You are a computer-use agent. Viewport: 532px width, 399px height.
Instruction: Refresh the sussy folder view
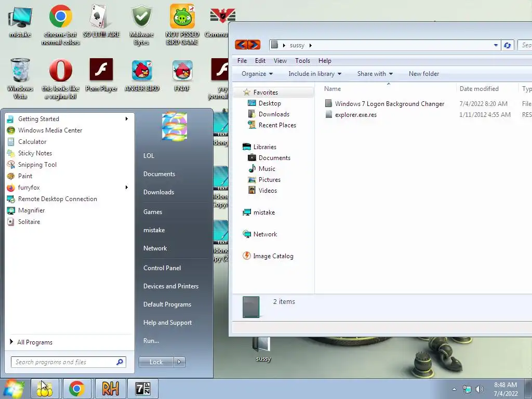[507, 45]
